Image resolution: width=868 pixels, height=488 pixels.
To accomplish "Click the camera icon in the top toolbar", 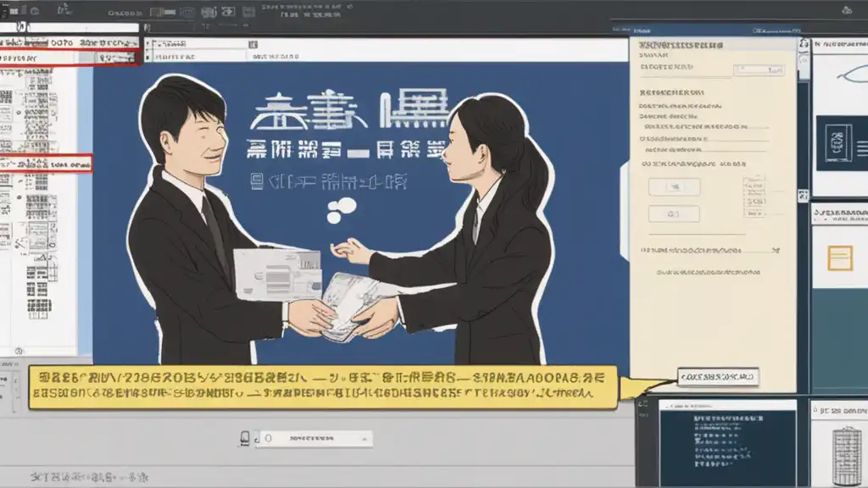I will click(x=187, y=12).
